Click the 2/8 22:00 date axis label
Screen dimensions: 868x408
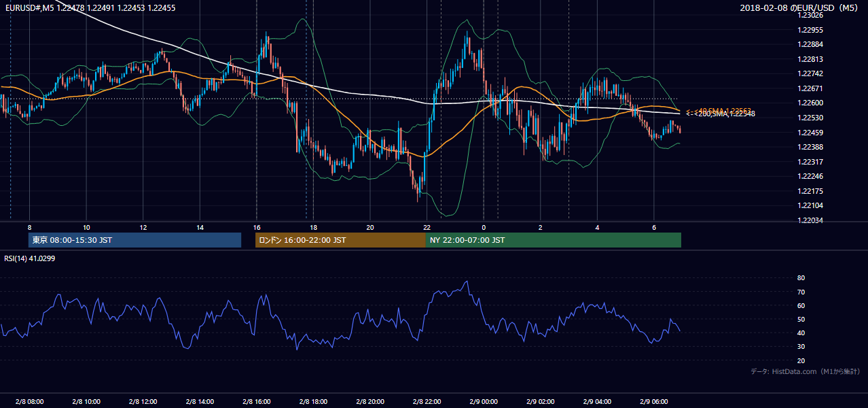(427, 401)
